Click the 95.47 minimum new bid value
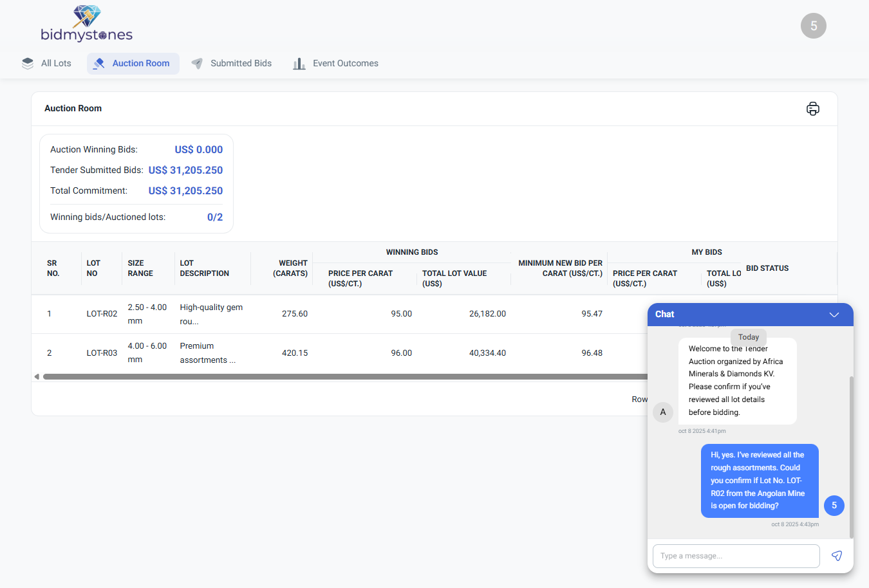Image resolution: width=869 pixels, height=588 pixels. tap(592, 314)
